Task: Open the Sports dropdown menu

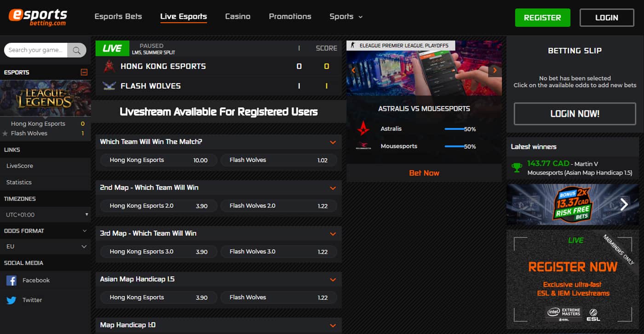Action: tap(346, 17)
